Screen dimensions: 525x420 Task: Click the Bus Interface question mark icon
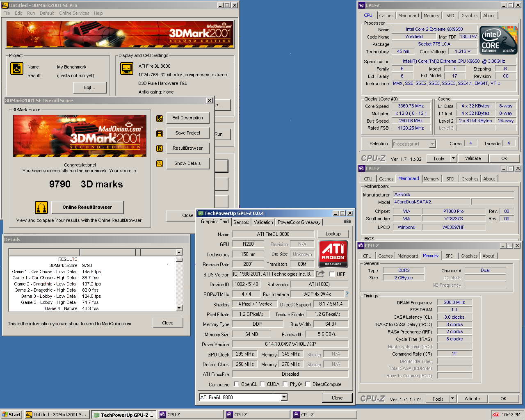[347, 294]
